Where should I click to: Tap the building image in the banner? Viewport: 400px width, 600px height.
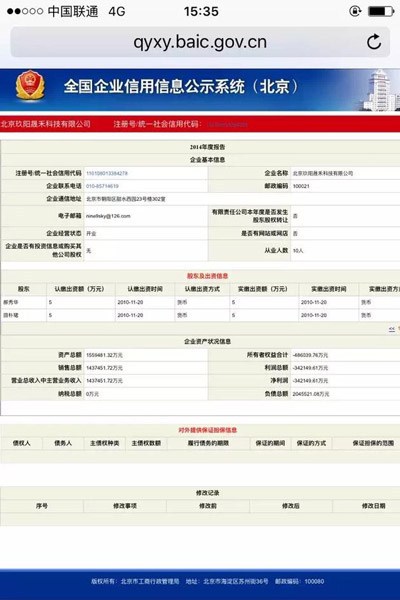pos(381,90)
